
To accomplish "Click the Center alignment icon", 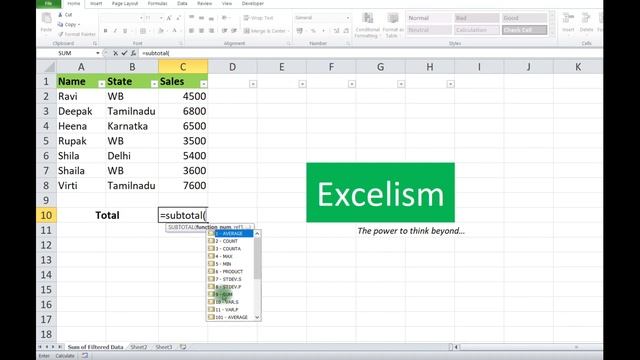I will click(201, 31).
